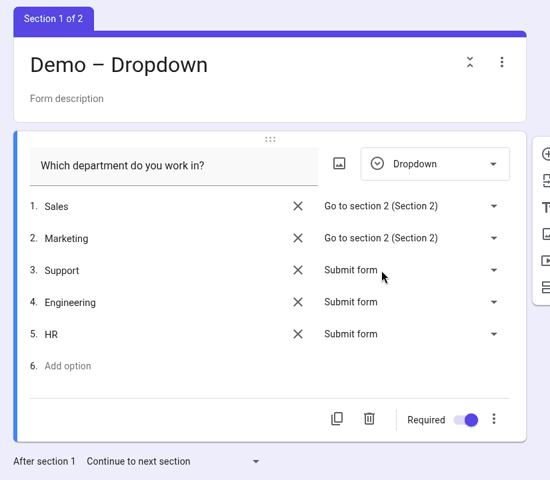Edit the Marketing option text
This screenshot has height=480, width=550.
66,239
